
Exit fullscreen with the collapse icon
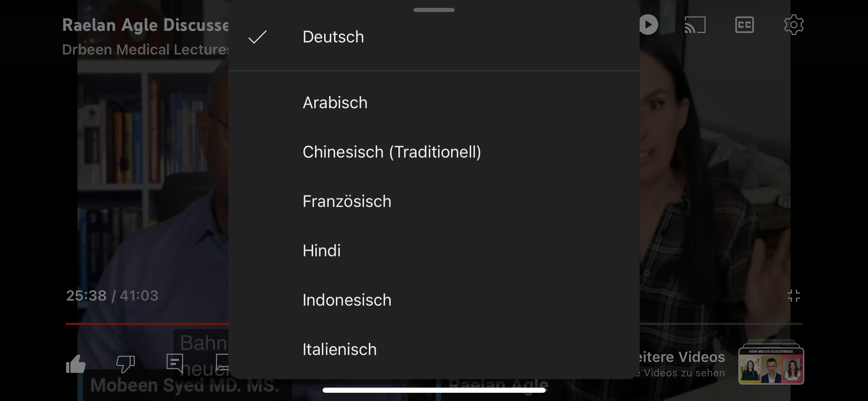click(x=794, y=296)
